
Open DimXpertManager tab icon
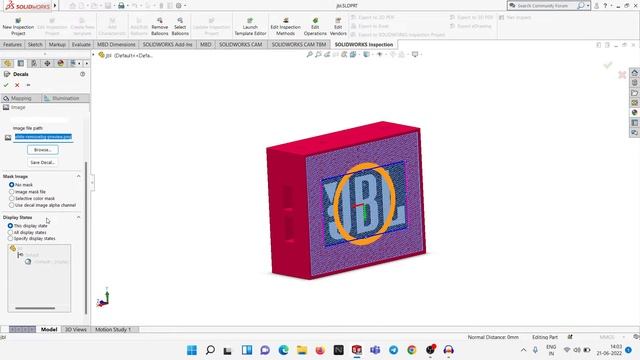47,63
